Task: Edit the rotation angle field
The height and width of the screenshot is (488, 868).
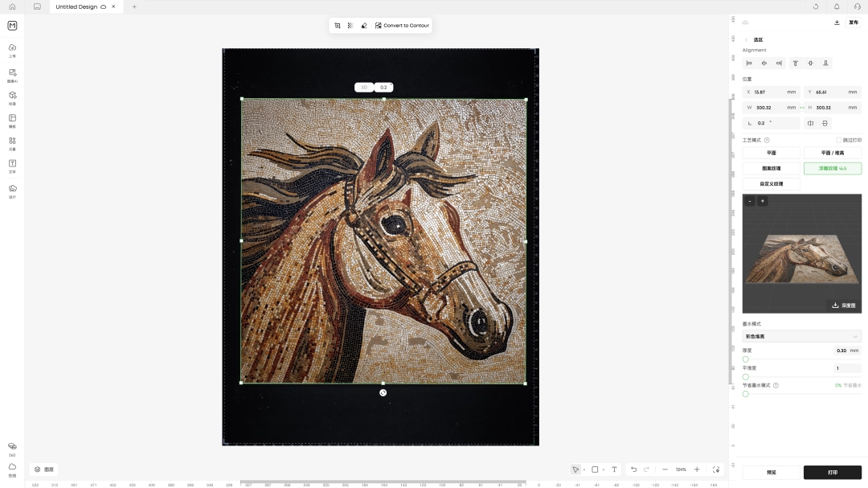Action: click(771, 123)
